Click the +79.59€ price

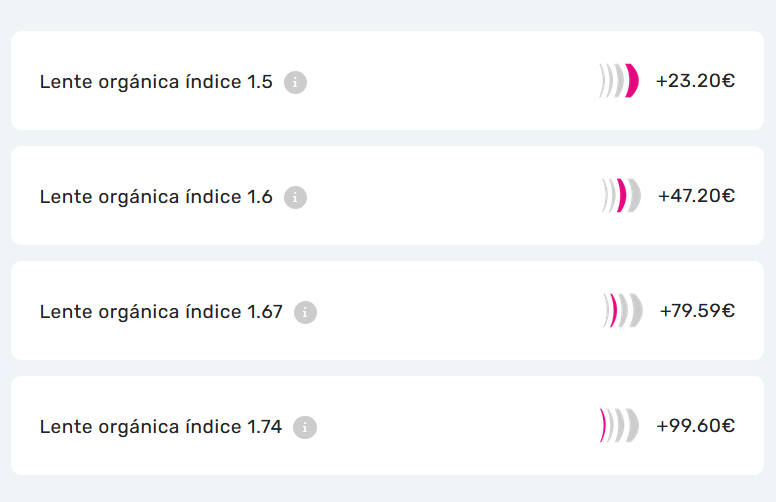697,310
